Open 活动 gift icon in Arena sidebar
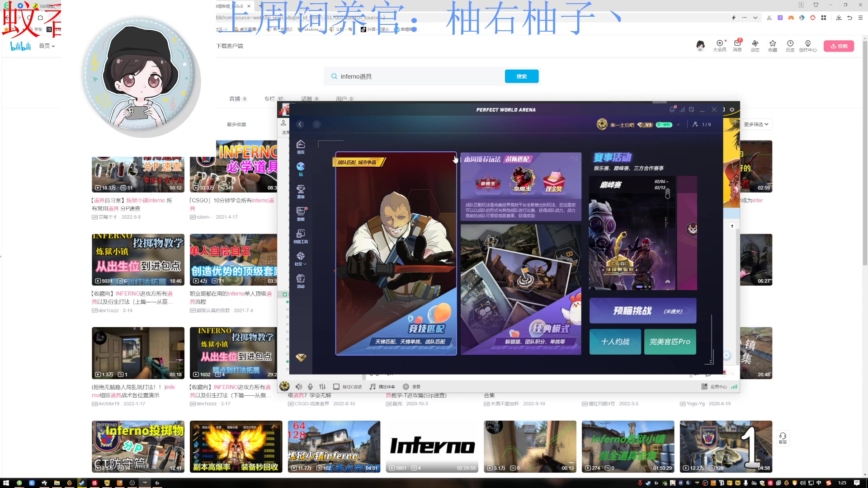 301,281
